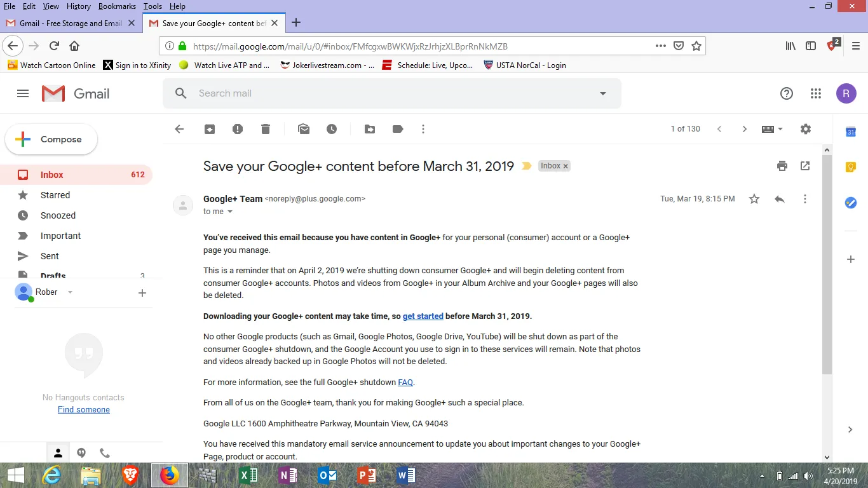Go to the newer conversation arrow
The image size is (868, 488).
(x=719, y=129)
